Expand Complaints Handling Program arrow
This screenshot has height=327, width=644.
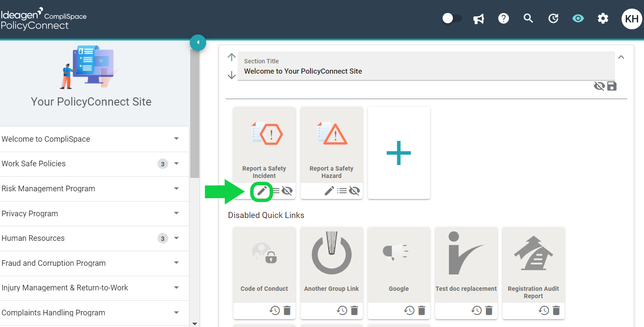click(176, 313)
